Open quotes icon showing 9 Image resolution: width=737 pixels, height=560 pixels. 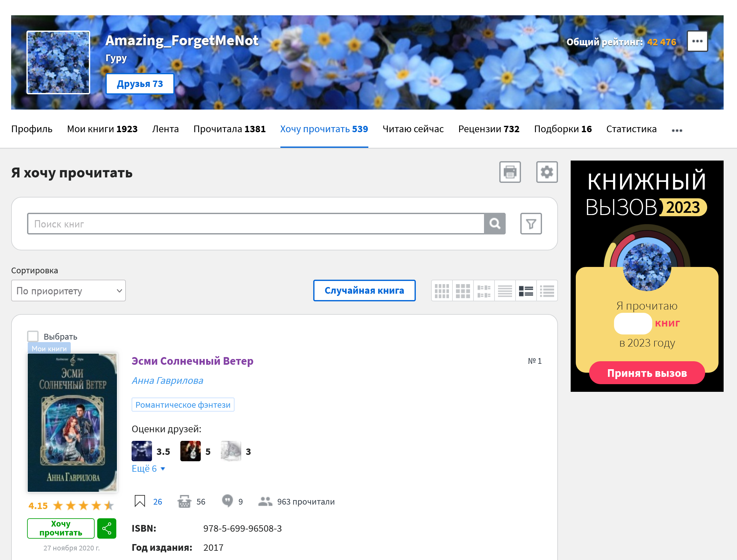[x=227, y=501]
